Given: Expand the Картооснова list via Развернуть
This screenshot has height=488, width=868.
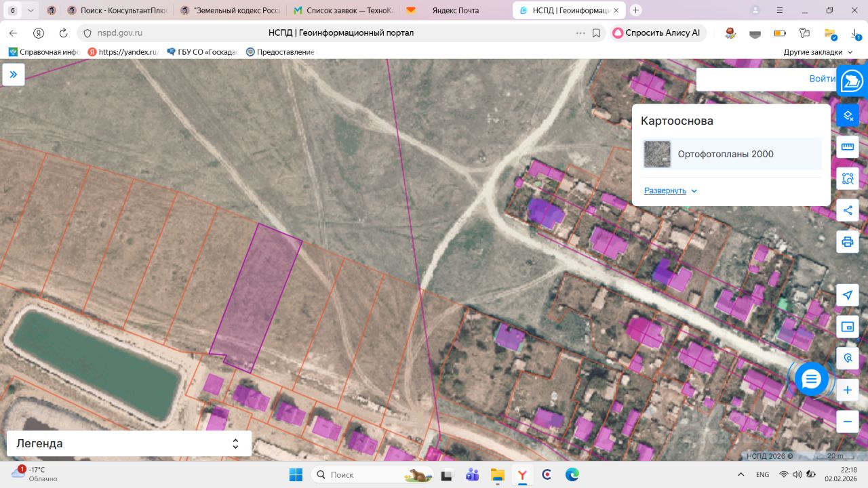Looking at the screenshot, I should tap(671, 190).
